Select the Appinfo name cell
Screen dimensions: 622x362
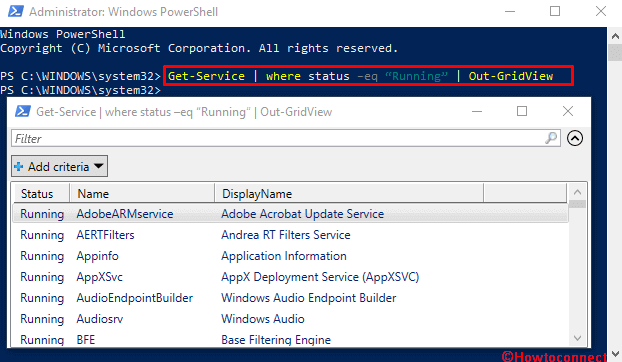(x=98, y=256)
